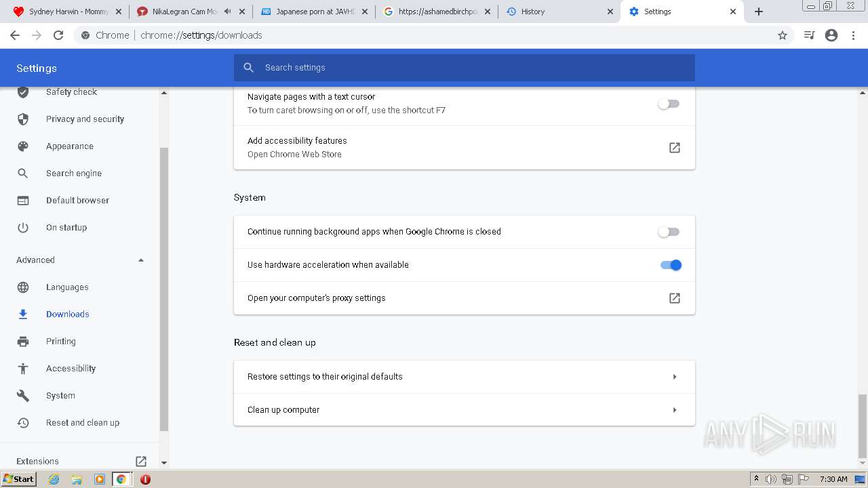Click the Windows Start button
Viewport: 868px width, 488px height.
(x=19, y=479)
